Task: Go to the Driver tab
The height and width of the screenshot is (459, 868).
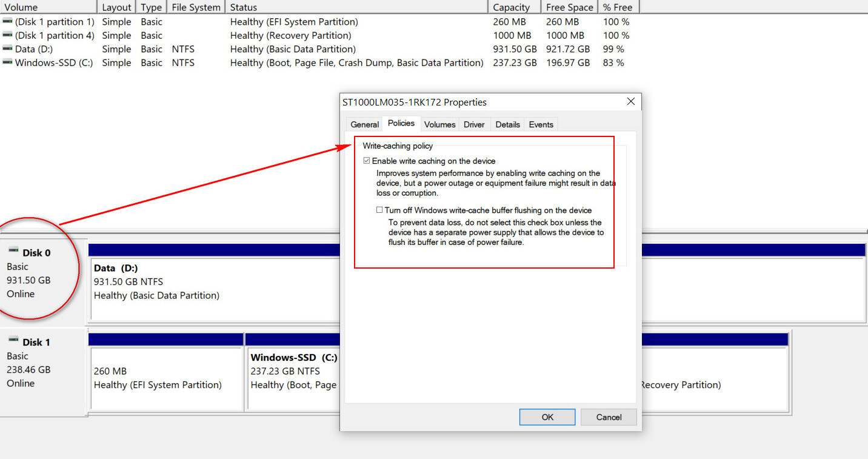Action: point(474,124)
